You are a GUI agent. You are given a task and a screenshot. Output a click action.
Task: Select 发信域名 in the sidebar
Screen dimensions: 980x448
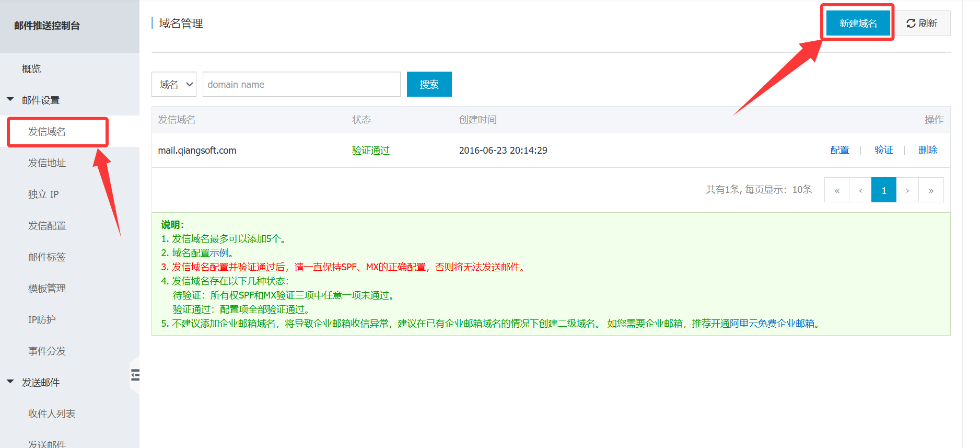(x=47, y=131)
